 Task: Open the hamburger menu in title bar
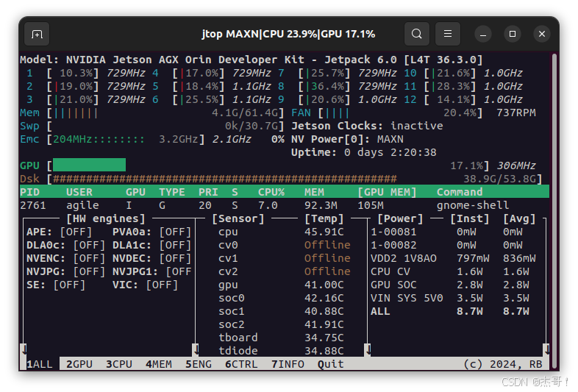pyautogui.click(x=448, y=34)
